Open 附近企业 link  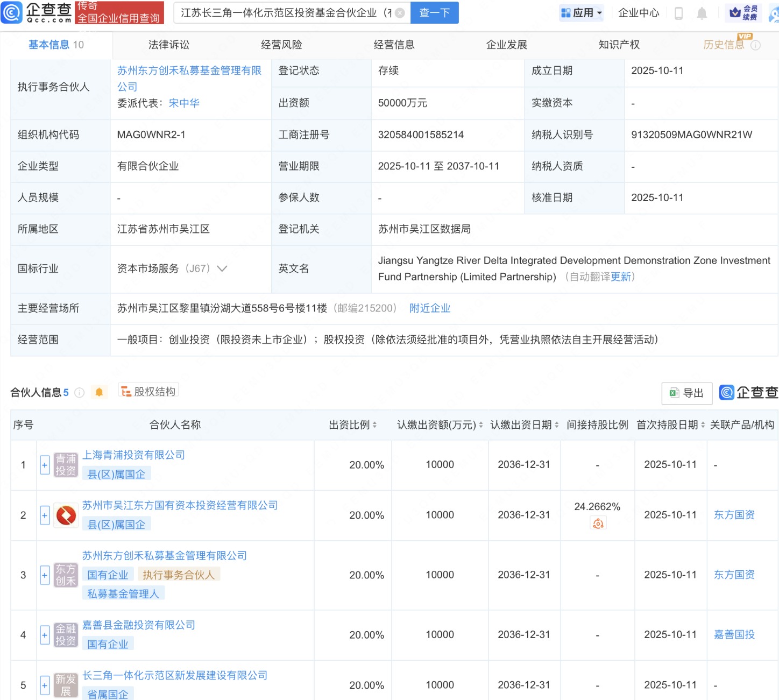pos(430,308)
